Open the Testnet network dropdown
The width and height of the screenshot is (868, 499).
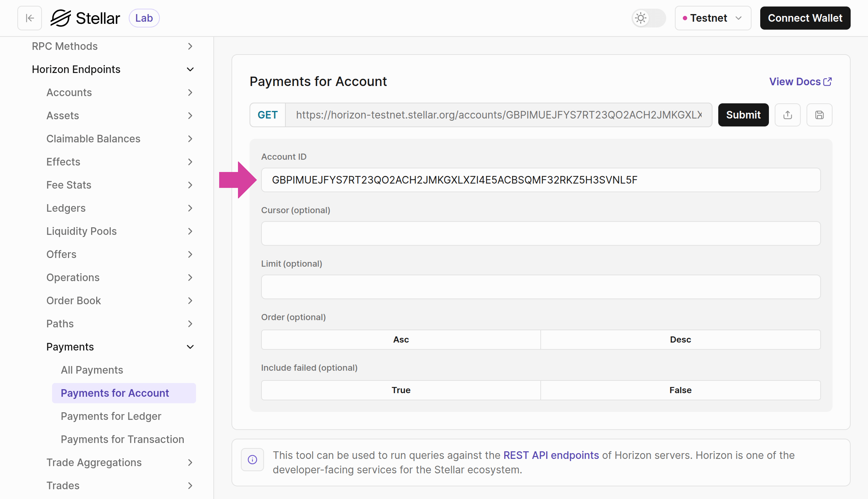[712, 18]
